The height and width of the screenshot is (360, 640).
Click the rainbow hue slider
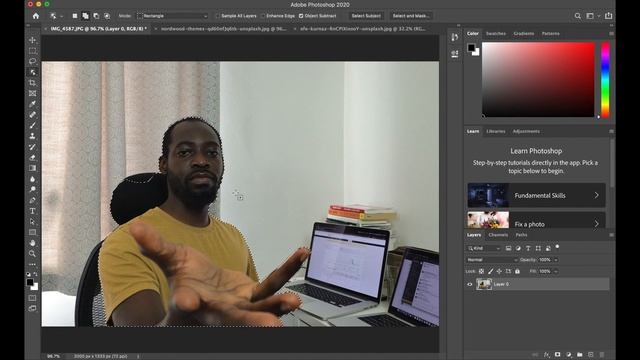point(605,80)
